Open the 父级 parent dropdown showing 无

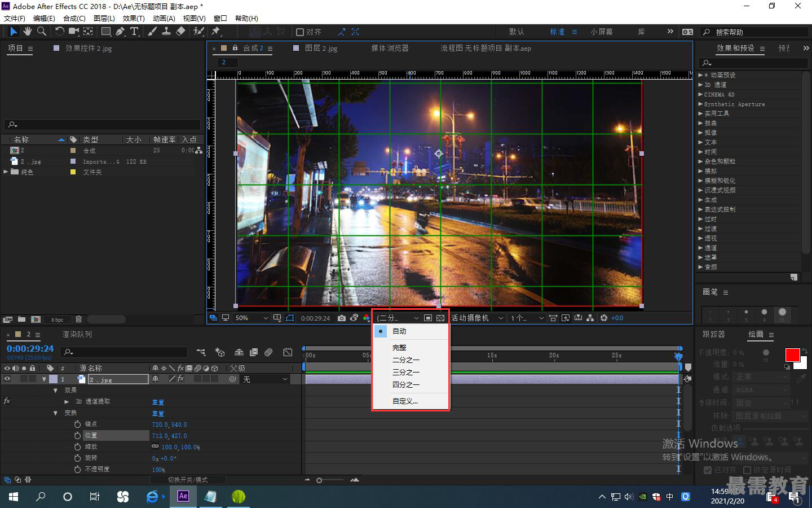265,379
